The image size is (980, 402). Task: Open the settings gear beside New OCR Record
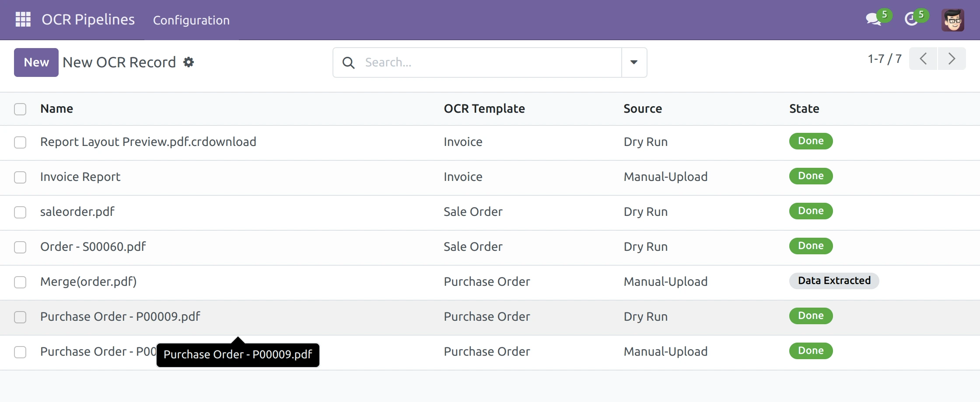[x=188, y=62]
